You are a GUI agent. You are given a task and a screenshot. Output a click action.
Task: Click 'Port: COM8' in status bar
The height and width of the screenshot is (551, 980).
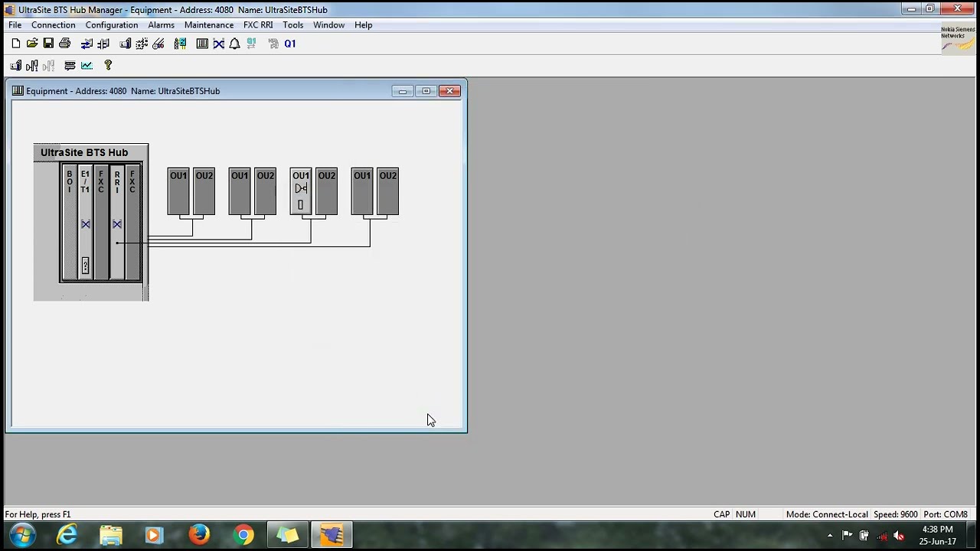click(946, 514)
